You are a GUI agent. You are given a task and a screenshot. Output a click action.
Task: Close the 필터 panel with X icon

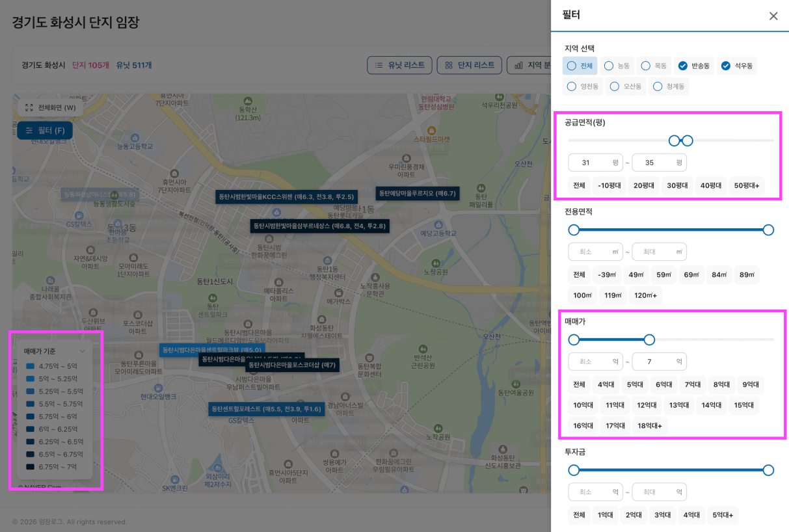(x=773, y=16)
